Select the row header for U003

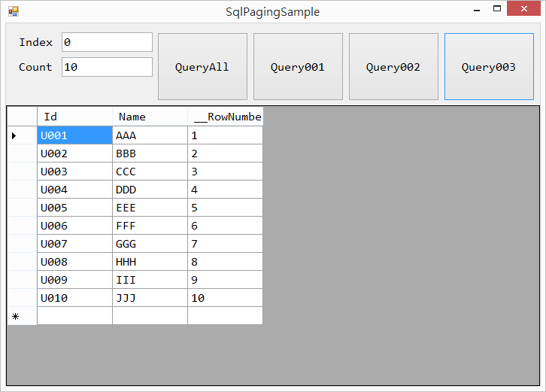22,172
